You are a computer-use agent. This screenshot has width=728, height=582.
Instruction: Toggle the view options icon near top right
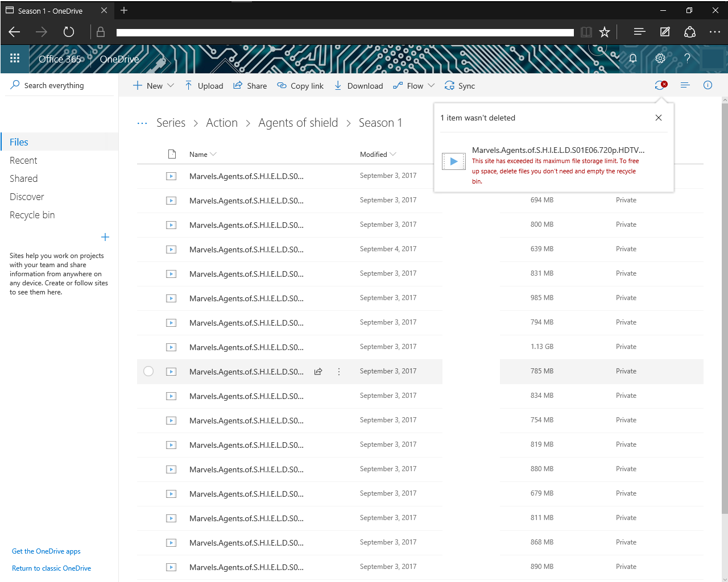click(685, 85)
